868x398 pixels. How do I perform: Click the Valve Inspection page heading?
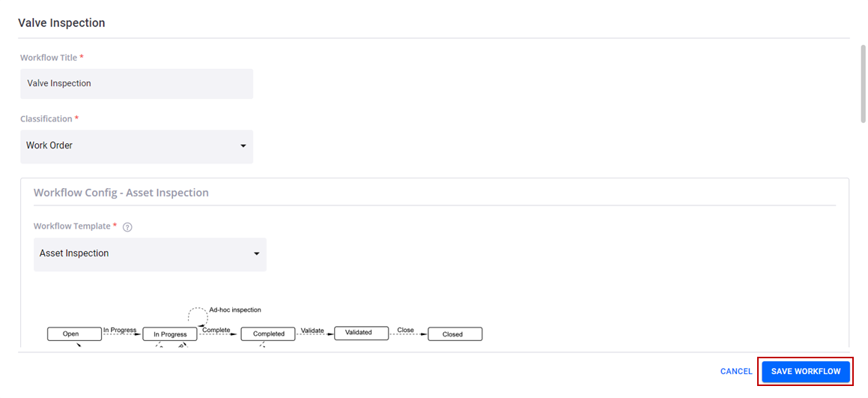[x=61, y=22]
